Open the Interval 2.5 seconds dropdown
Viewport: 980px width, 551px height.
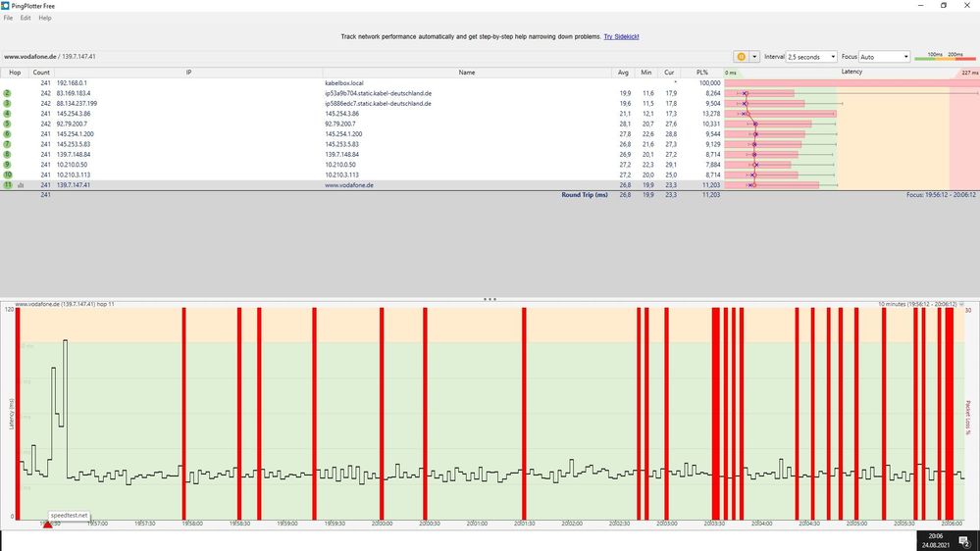811,57
